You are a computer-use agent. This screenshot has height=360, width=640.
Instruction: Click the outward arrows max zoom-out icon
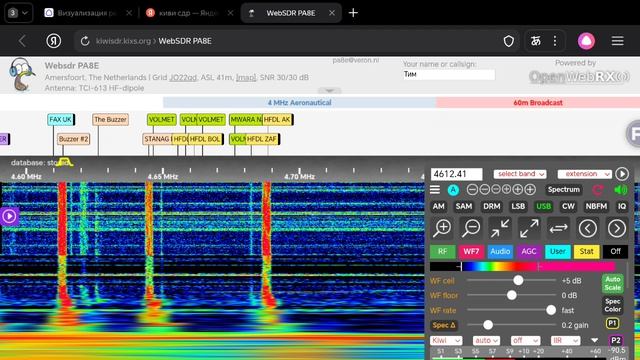tap(529, 228)
